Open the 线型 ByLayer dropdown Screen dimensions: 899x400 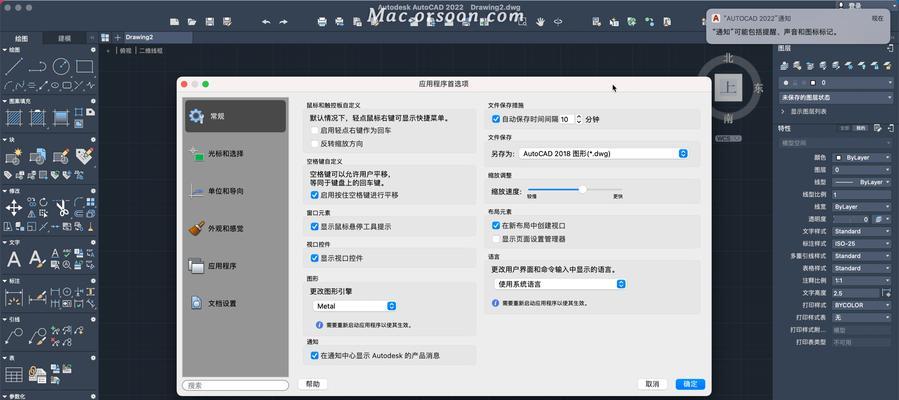tap(862, 182)
